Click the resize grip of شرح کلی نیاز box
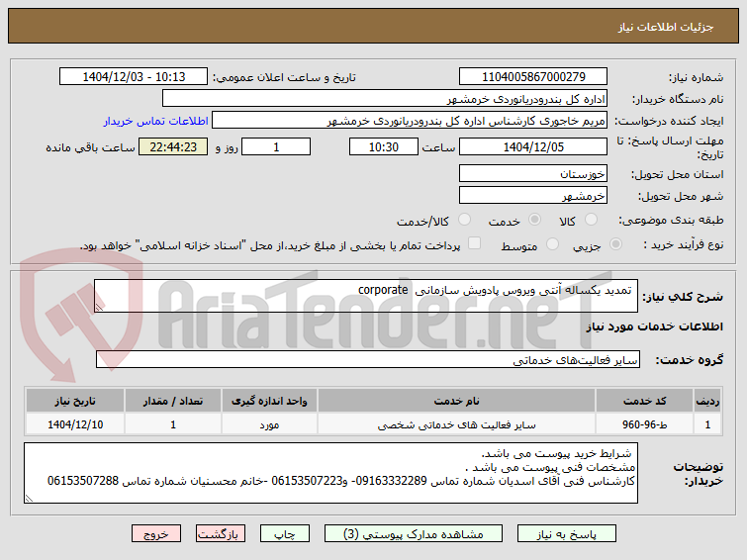Screen dimensions: 747x560 tap(99, 308)
